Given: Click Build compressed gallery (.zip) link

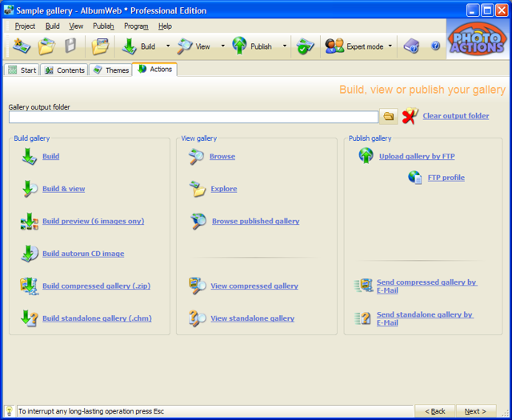Looking at the screenshot, I should [96, 286].
